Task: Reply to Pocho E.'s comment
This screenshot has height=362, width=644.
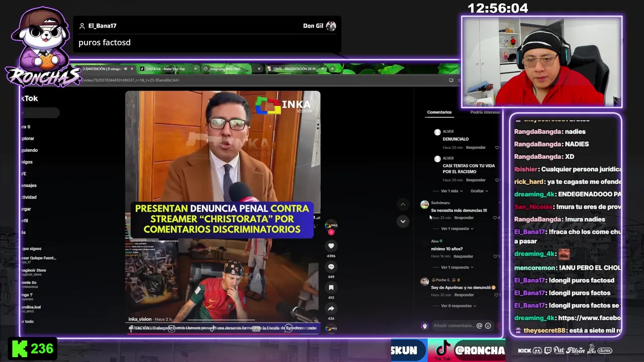Action: 464,295
